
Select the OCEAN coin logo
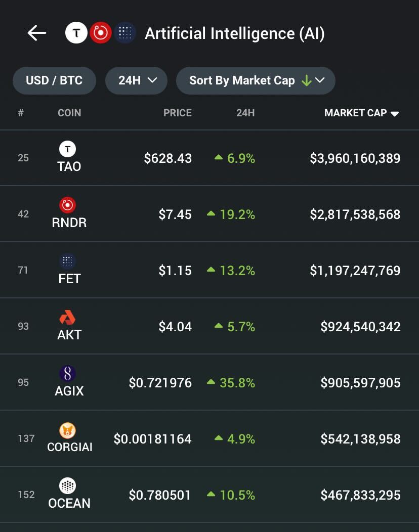click(x=68, y=485)
